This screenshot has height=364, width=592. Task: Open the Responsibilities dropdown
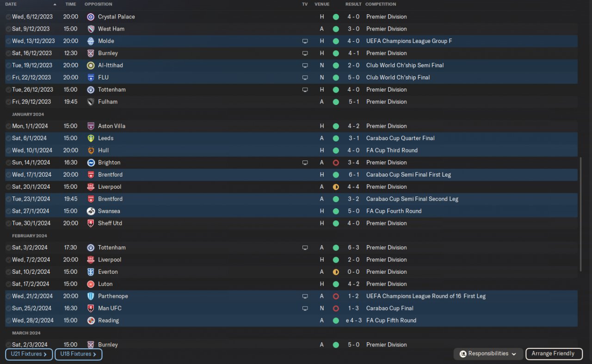point(488,354)
